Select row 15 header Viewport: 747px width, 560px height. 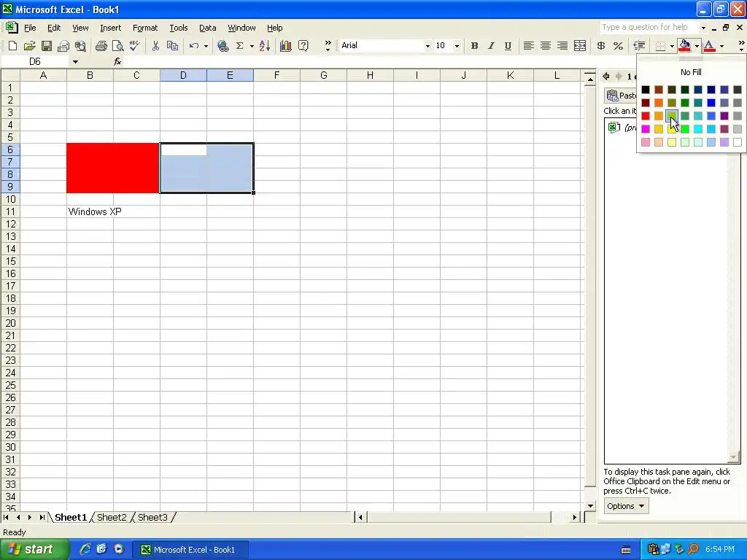coord(10,261)
